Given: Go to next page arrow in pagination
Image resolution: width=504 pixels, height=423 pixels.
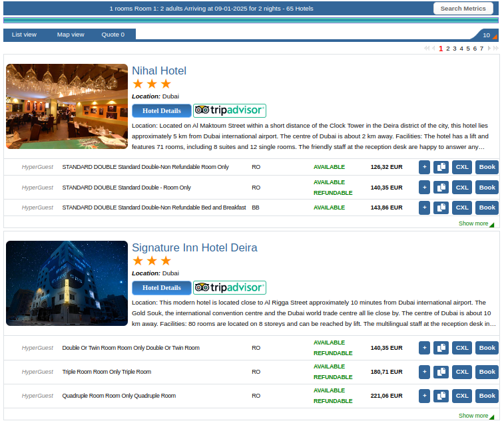Looking at the screenshot, I should pos(489,48).
